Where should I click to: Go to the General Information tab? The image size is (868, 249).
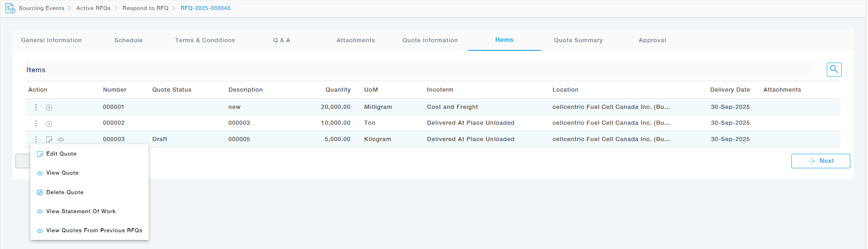click(52, 40)
